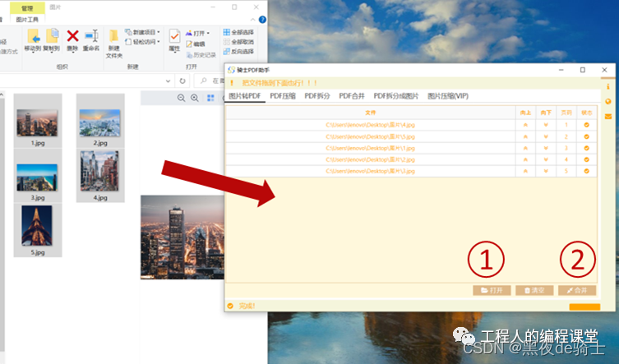
Task: Click status check mark for 3.jpg row
Action: coord(587,171)
